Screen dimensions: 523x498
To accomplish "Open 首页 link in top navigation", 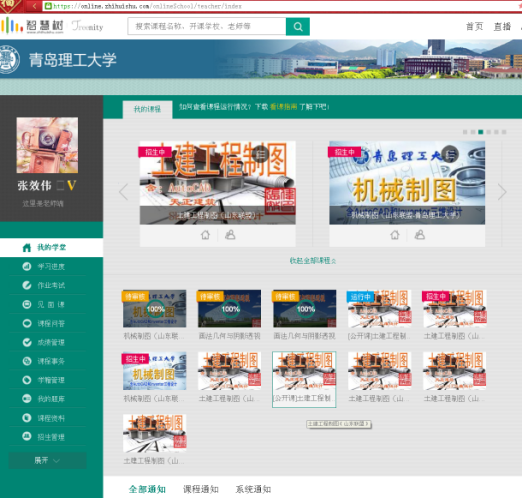I will (x=474, y=27).
